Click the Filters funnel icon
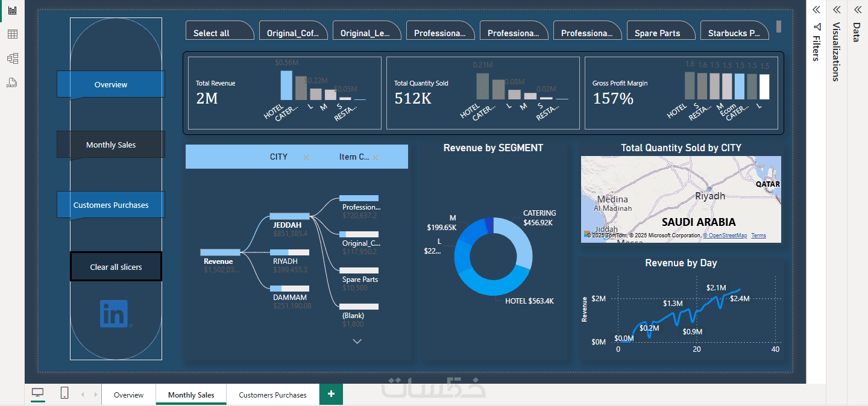The width and height of the screenshot is (868, 406). [817, 27]
